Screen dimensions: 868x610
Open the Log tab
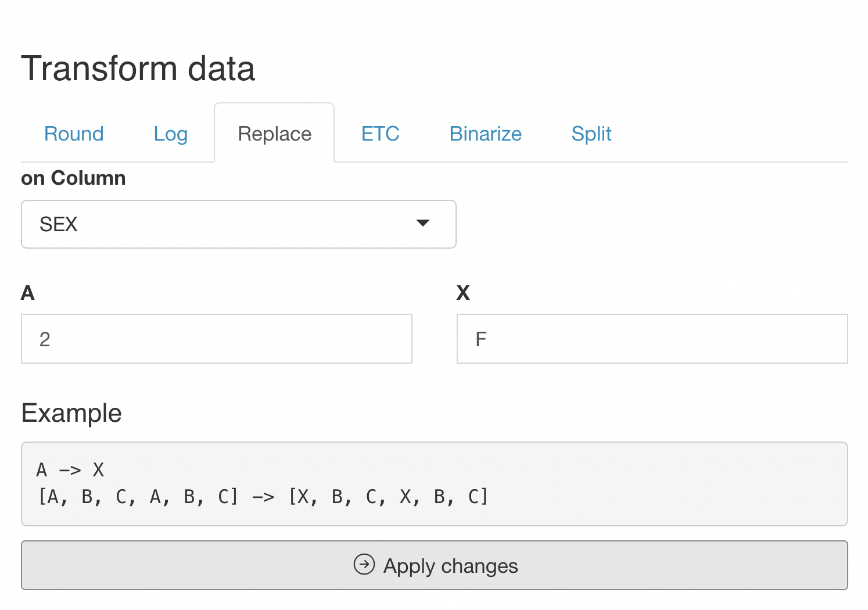(171, 134)
